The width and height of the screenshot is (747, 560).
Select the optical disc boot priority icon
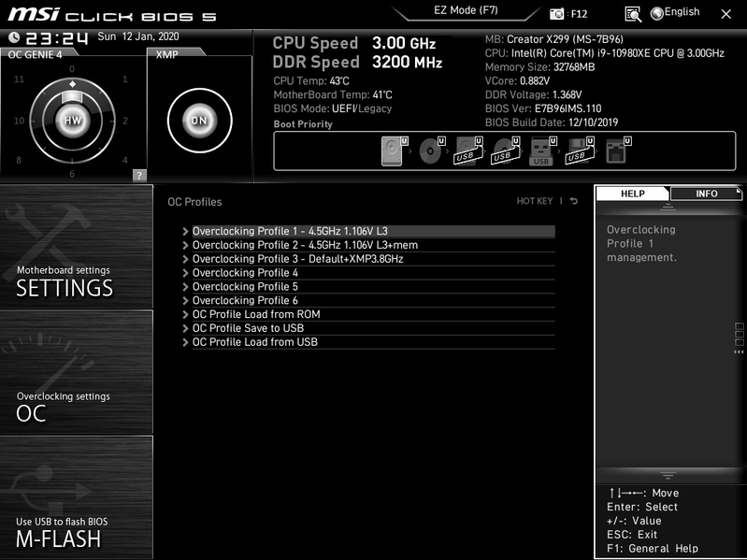point(432,151)
